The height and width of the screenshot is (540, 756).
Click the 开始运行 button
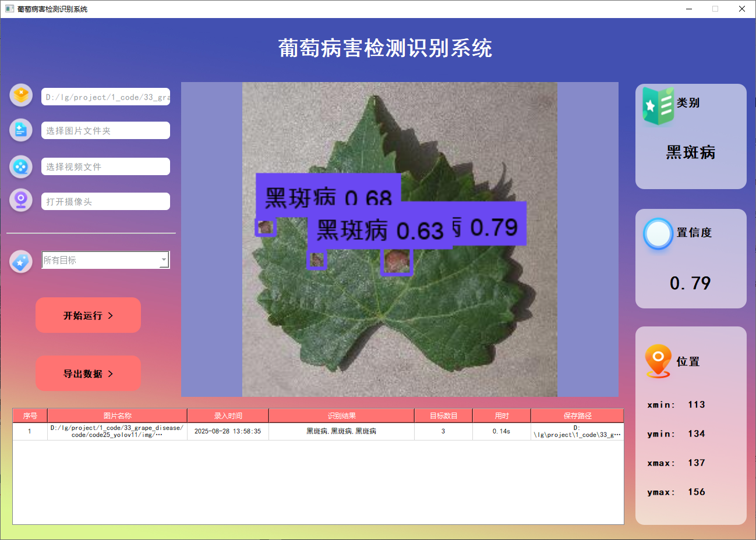pos(88,315)
